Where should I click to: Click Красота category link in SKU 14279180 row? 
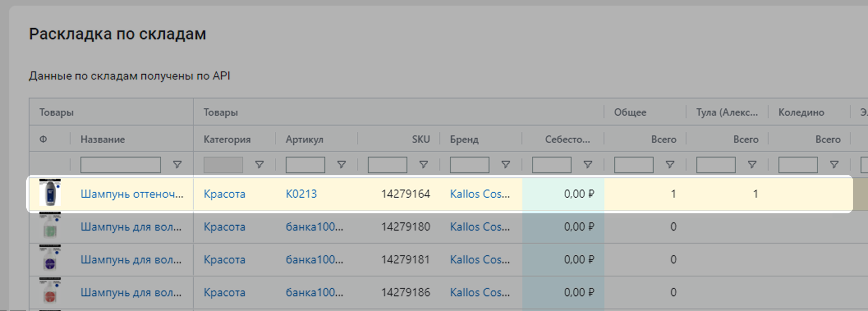coord(224,227)
